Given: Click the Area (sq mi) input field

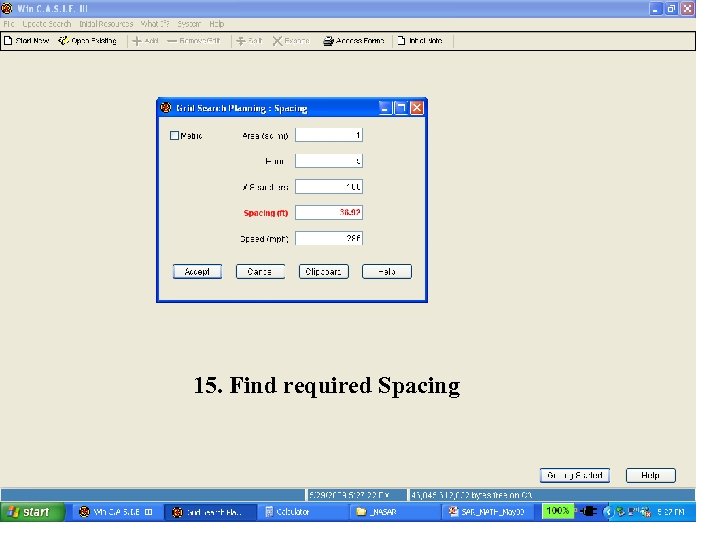Looking at the screenshot, I should pyautogui.click(x=329, y=135).
